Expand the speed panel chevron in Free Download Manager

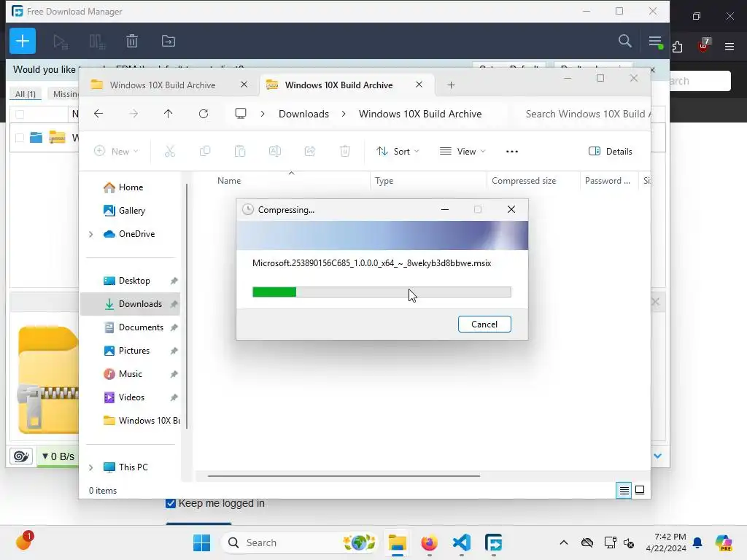tap(658, 456)
